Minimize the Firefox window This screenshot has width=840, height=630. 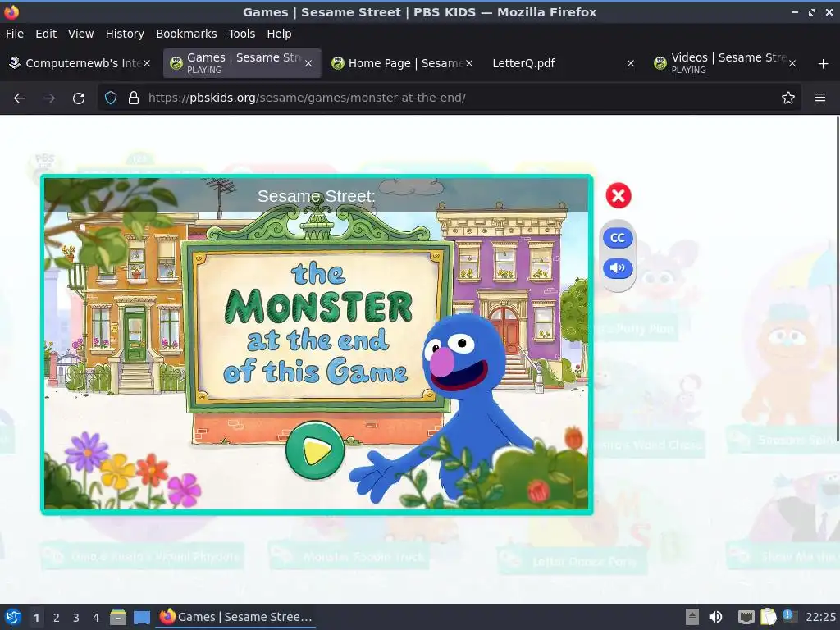794,11
